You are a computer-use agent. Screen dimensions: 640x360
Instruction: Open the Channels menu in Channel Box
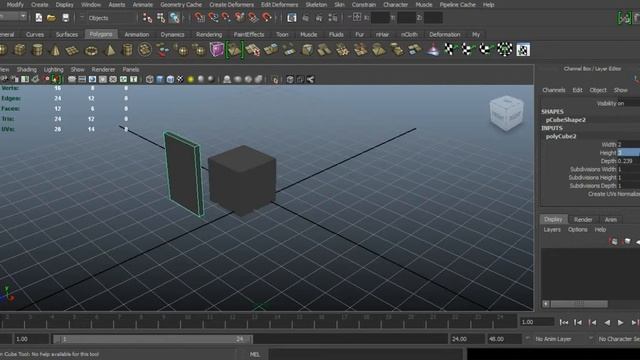[x=553, y=90]
